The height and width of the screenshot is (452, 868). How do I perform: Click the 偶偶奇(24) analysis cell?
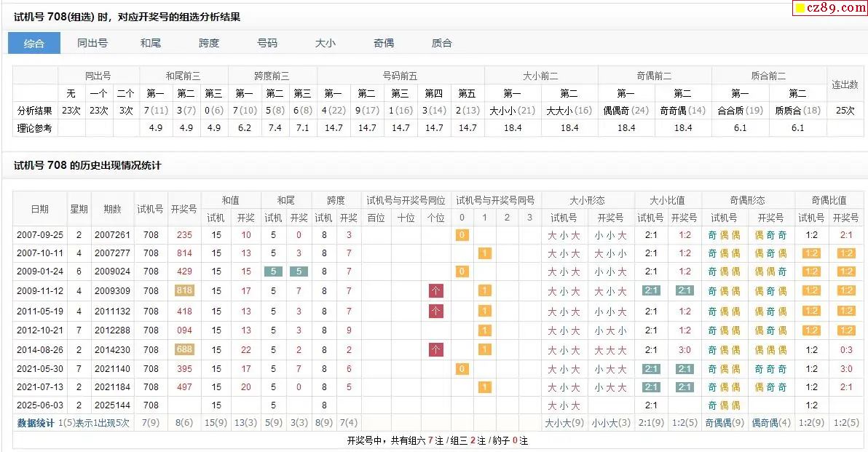tap(626, 110)
